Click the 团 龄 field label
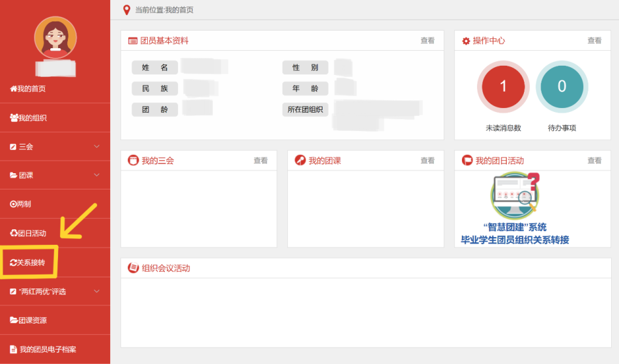Image resolution: width=619 pixels, height=364 pixels. [155, 109]
